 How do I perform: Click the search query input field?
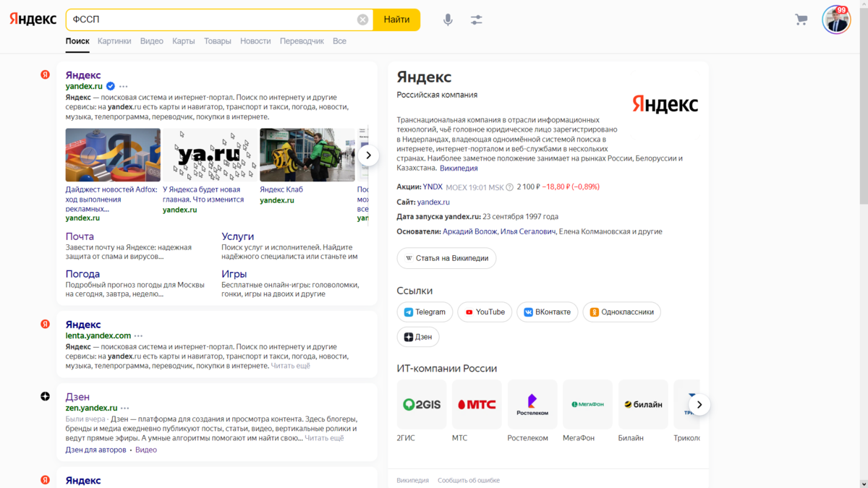click(x=213, y=20)
